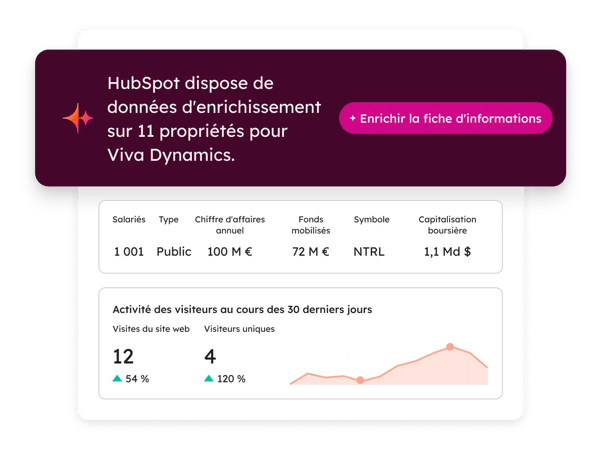Viewport: 600px width, 449px height.
Task: Click green up arrow beside 120 %
Action: 209,379
